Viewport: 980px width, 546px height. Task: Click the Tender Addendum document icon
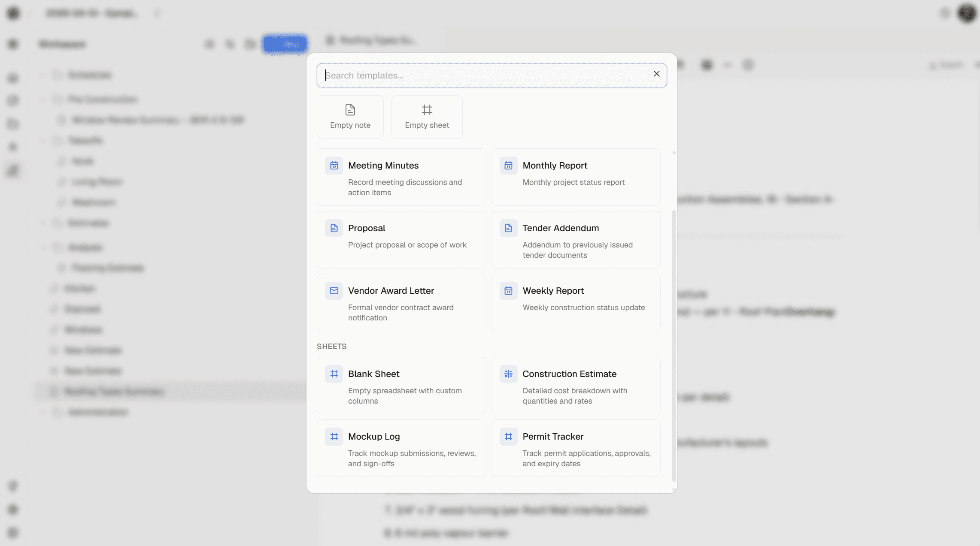(508, 228)
